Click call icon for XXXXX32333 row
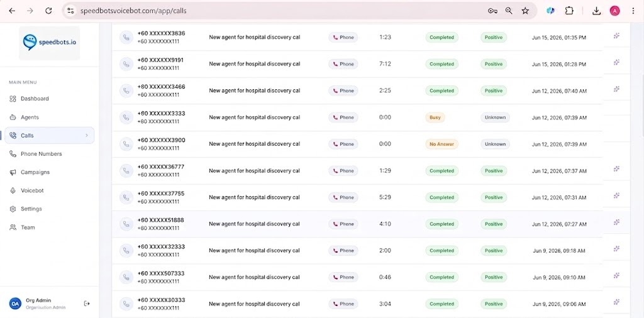 point(126,251)
